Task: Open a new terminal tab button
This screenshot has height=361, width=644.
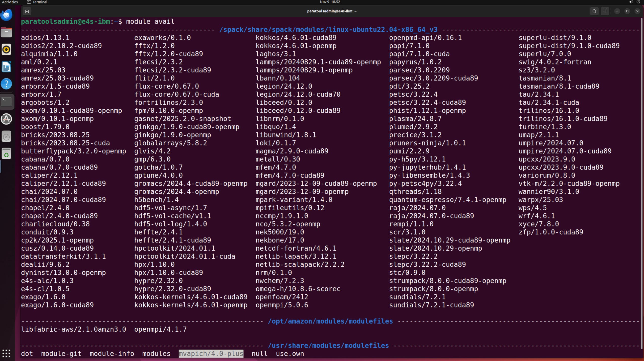Action: click(x=27, y=11)
